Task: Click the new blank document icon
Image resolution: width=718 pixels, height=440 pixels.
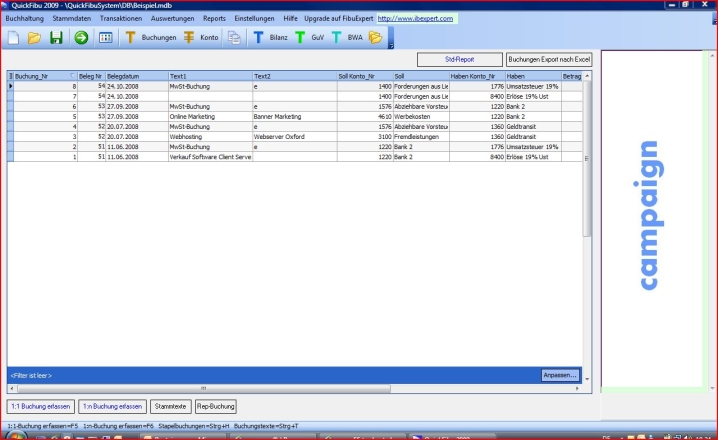Action: [14, 38]
